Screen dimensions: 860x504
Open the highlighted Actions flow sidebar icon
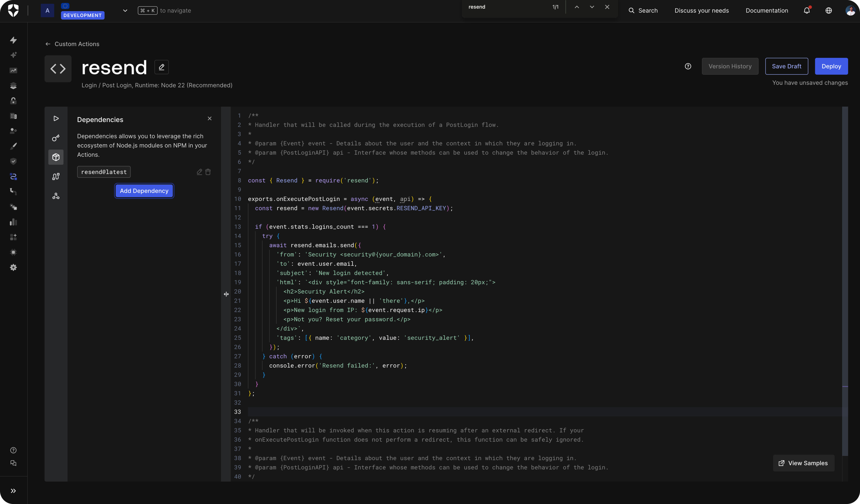13,176
